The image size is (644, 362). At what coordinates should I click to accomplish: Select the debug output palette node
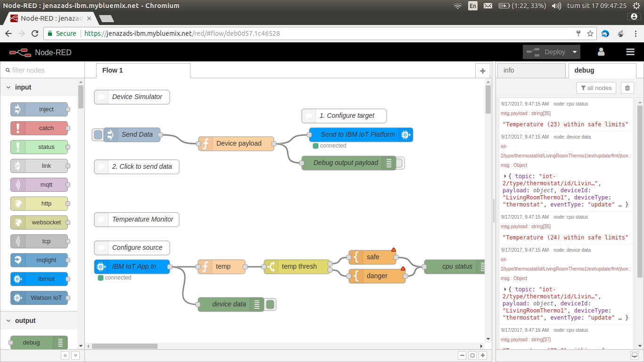click(39, 343)
